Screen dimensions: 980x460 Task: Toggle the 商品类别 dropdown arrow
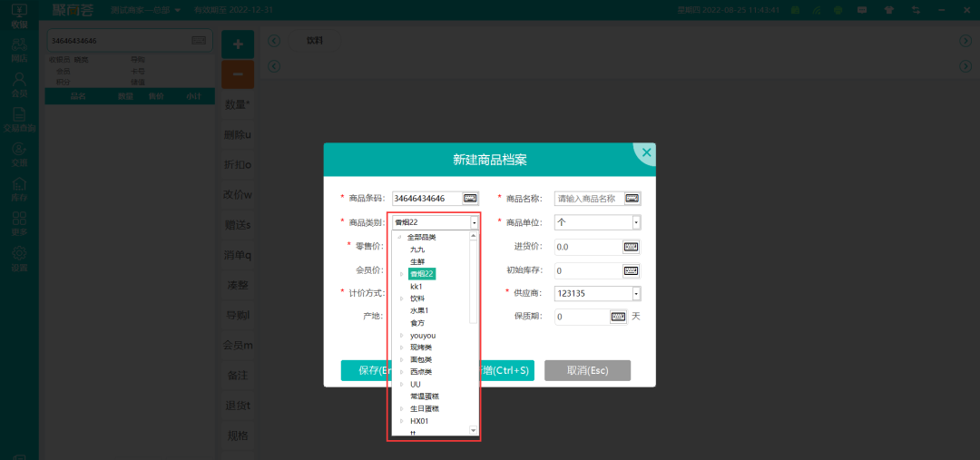point(474,222)
